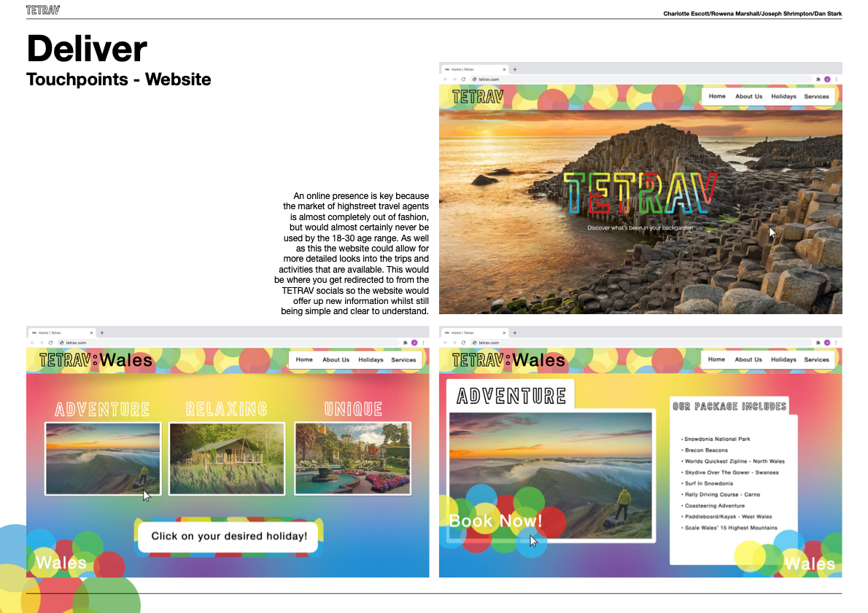Click 'Paddleboard/Kayak - West Wales' item
This screenshot has width=868, height=613.
click(x=726, y=517)
